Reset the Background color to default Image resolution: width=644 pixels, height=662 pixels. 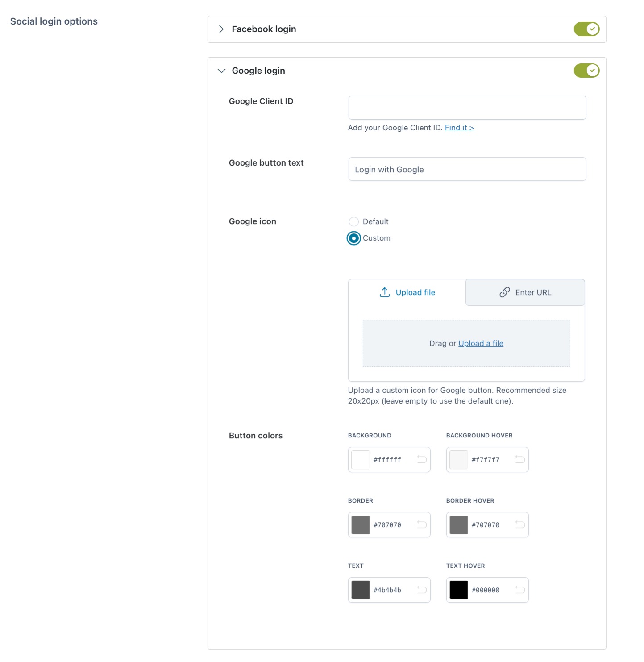pyautogui.click(x=422, y=459)
